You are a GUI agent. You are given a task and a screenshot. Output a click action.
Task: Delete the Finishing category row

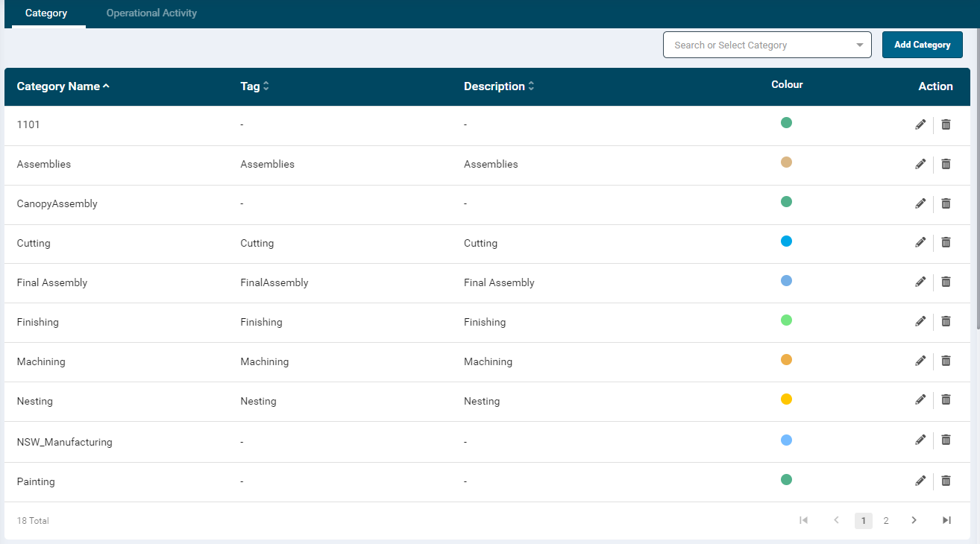click(x=946, y=321)
